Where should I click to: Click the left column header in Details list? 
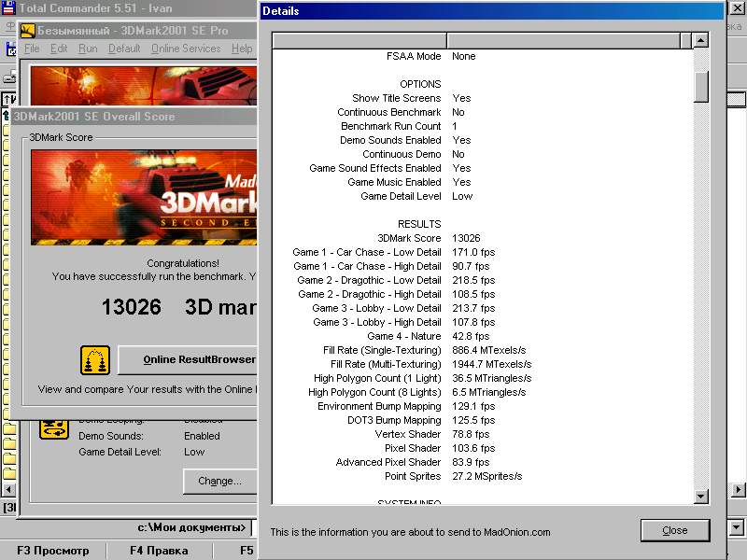[x=359, y=40]
